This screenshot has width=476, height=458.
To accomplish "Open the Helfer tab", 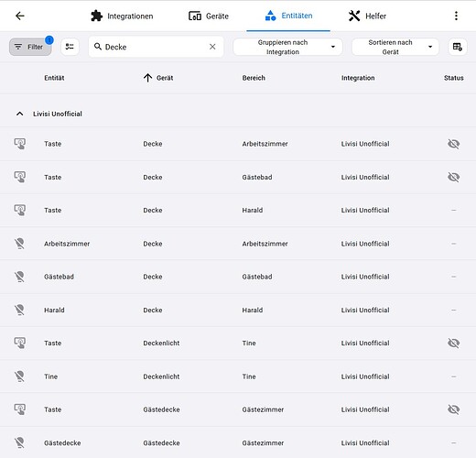I will pos(367,16).
